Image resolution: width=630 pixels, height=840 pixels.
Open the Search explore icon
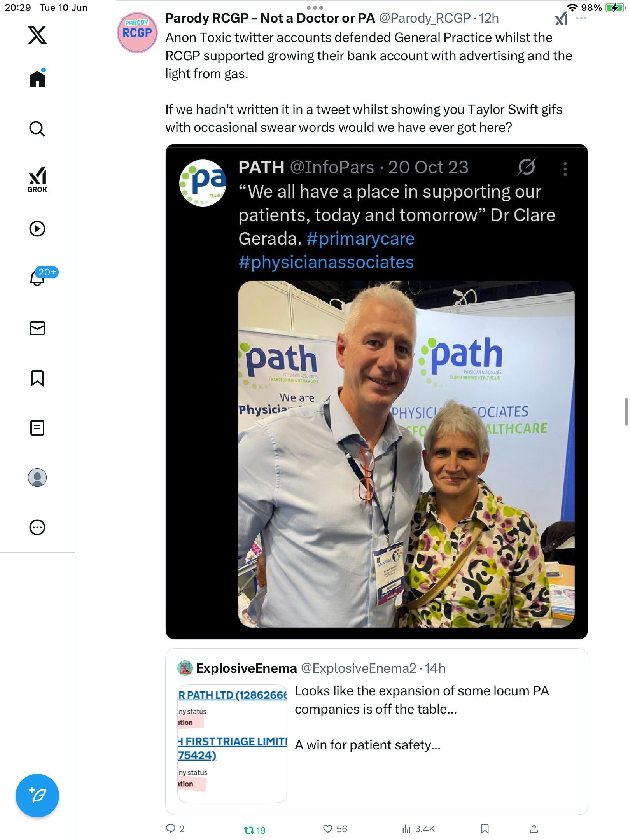[x=37, y=129]
